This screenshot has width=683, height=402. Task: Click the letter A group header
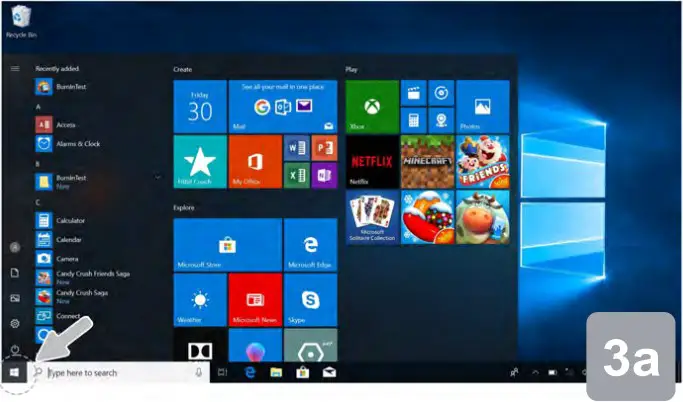click(38, 107)
